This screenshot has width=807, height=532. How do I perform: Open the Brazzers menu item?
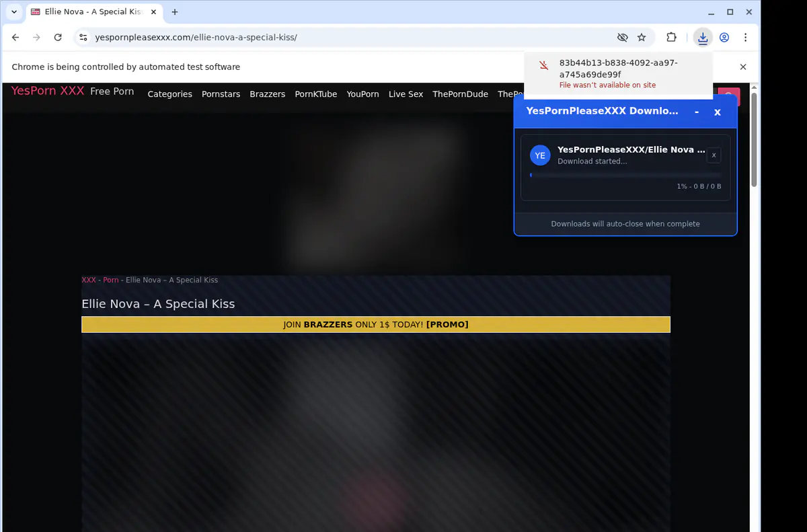click(x=267, y=94)
